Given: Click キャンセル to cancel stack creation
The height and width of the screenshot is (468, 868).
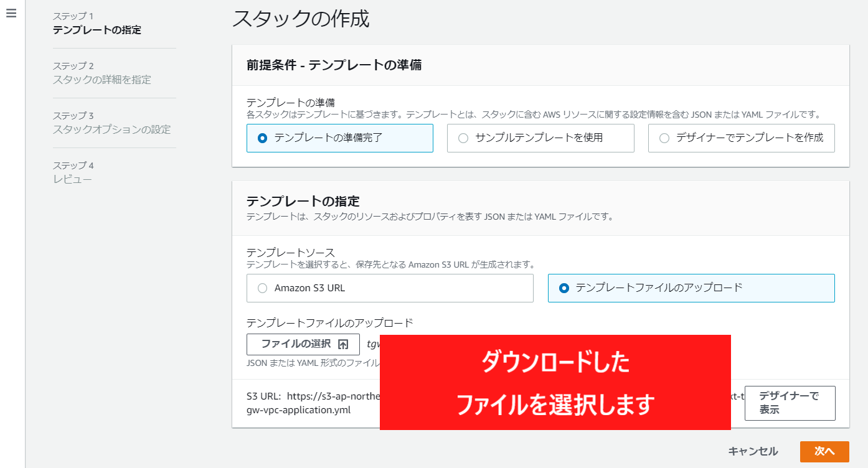Looking at the screenshot, I should click(753, 452).
